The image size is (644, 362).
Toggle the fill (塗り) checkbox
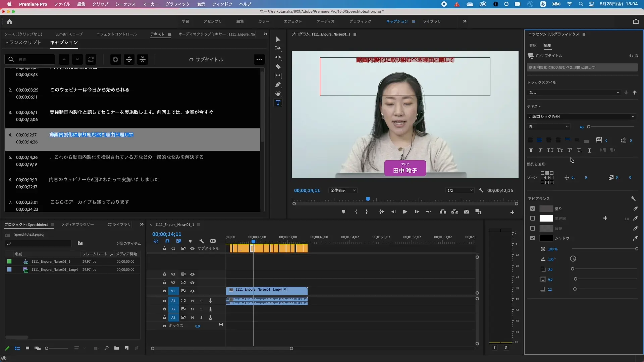[x=533, y=208]
